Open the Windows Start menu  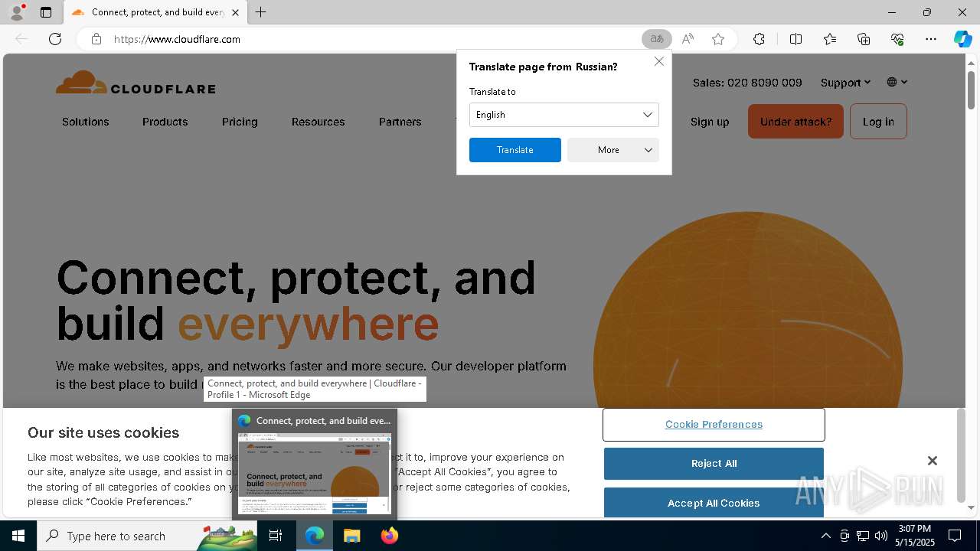pyautogui.click(x=18, y=536)
